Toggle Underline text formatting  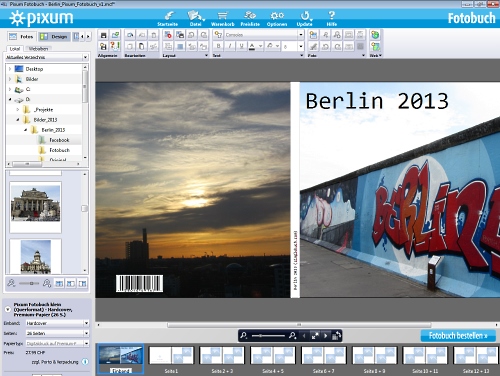[x=241, y=46]
